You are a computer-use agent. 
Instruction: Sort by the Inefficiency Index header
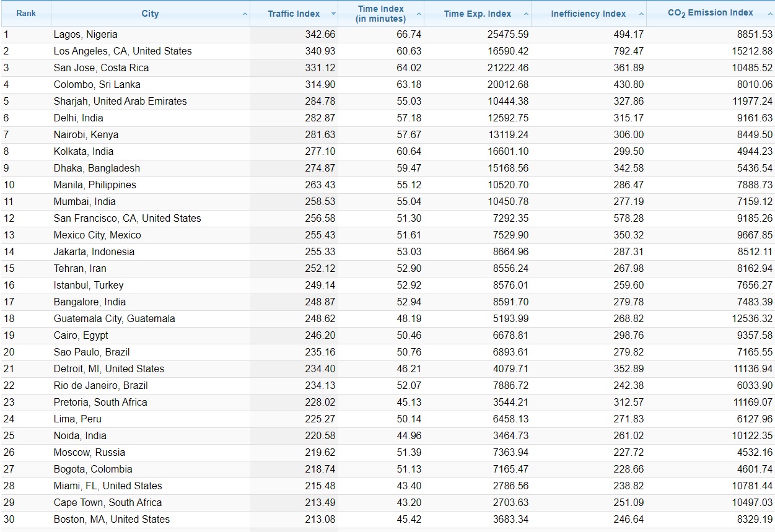pyautogui.click(x=589, y=14)
